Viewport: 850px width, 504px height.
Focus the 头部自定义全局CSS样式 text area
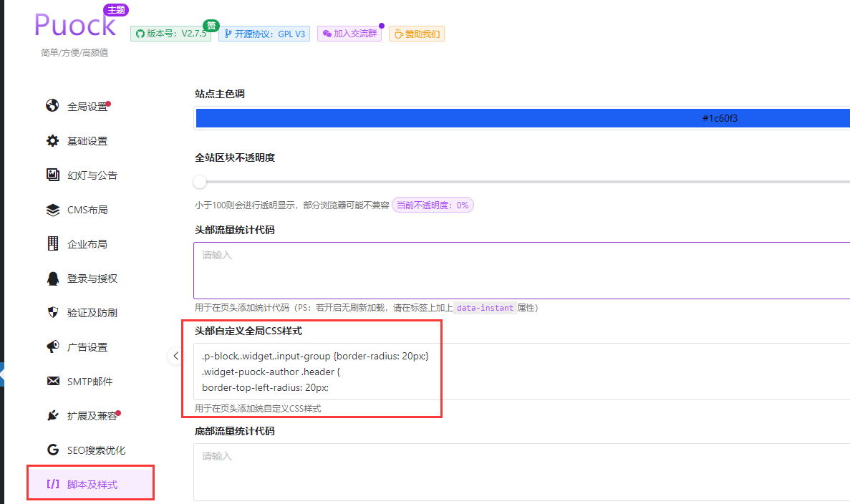(522, 372)
